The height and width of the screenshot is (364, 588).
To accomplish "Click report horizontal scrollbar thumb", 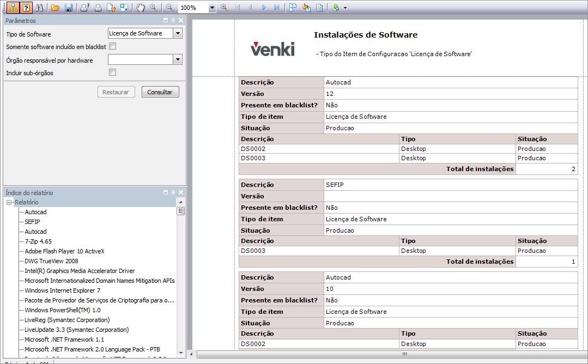I will [392, 354].
